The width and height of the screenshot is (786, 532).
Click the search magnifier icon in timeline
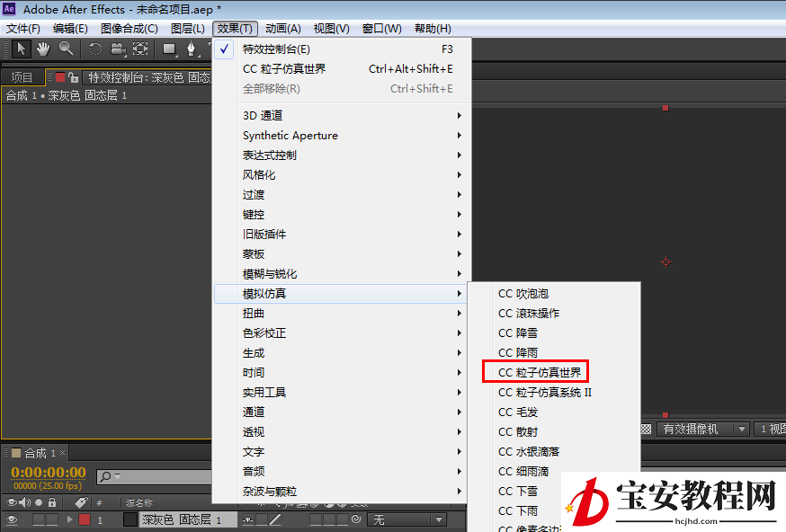click(x=105, y=476)
